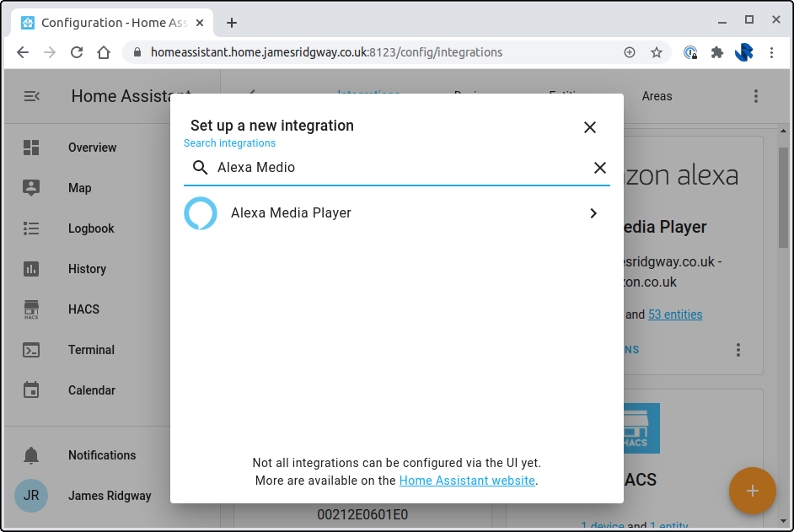Reload the browser page
794x532 pixels.
click(x=77, y=52)
